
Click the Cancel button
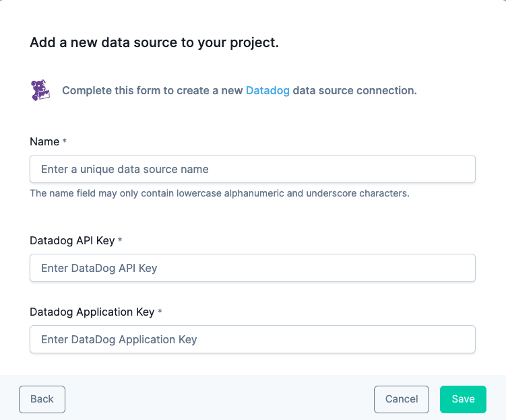pyautogui.click(x=402, y=399)
